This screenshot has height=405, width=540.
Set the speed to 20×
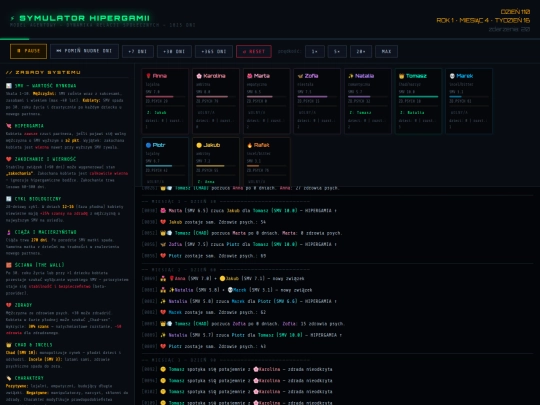361,52
